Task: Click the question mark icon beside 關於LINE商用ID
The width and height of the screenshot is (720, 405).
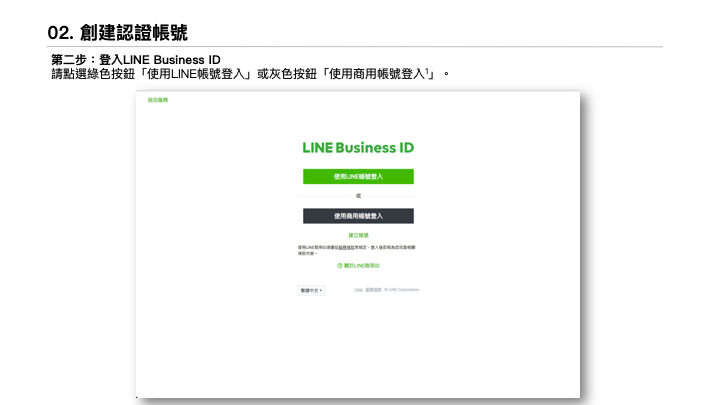Action: pyautogui.click(x=340, y=266)
